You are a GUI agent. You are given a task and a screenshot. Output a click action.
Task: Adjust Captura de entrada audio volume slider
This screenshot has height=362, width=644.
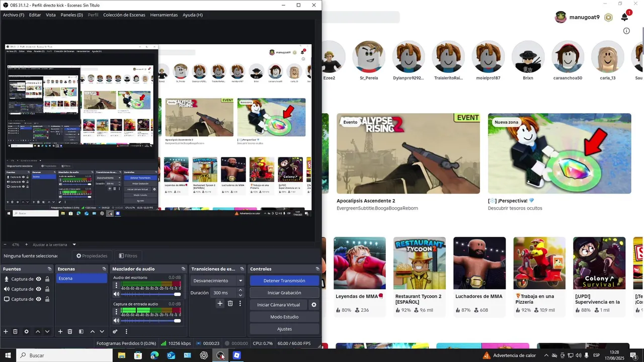[x=150, y=320]
